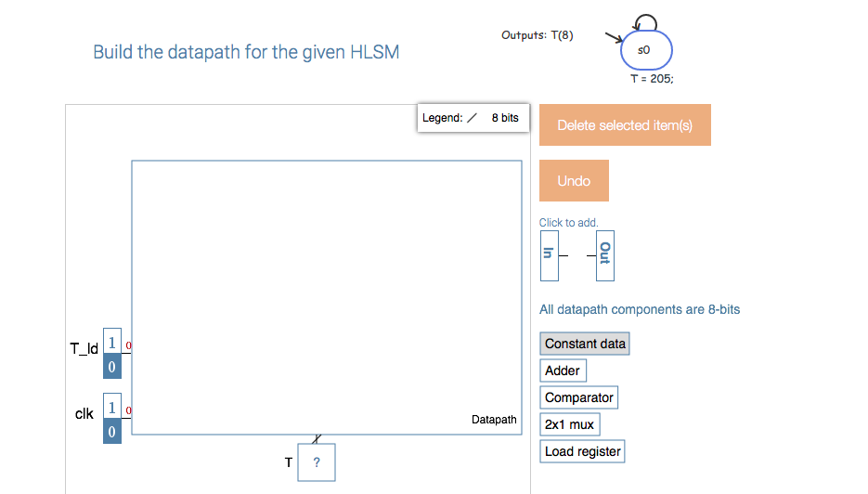
Task: Add a Constant data component
Action: coord(585,344)
